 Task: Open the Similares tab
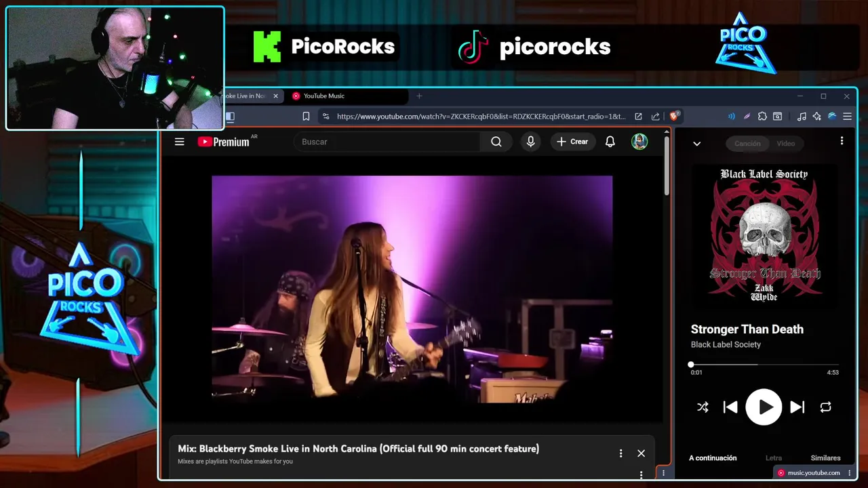coord(825,458)
